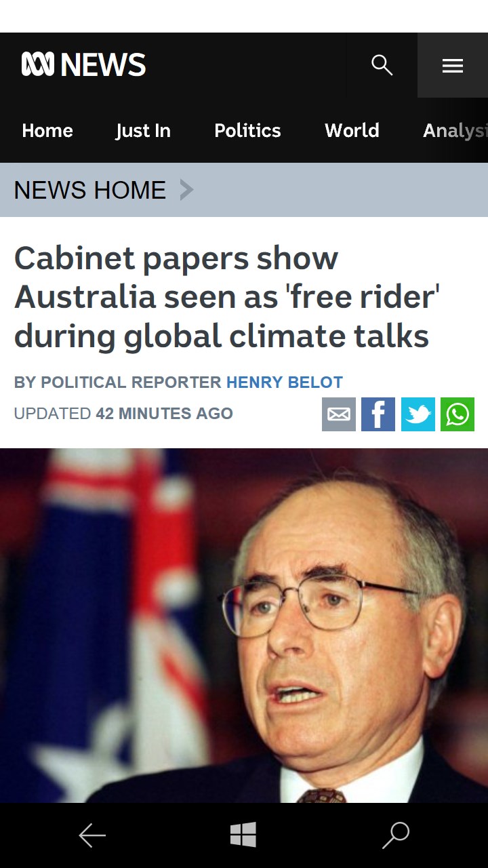The image size is (488, 868).
Task: Open the partially visible Analysis tab
Action: tap(455, 130)
